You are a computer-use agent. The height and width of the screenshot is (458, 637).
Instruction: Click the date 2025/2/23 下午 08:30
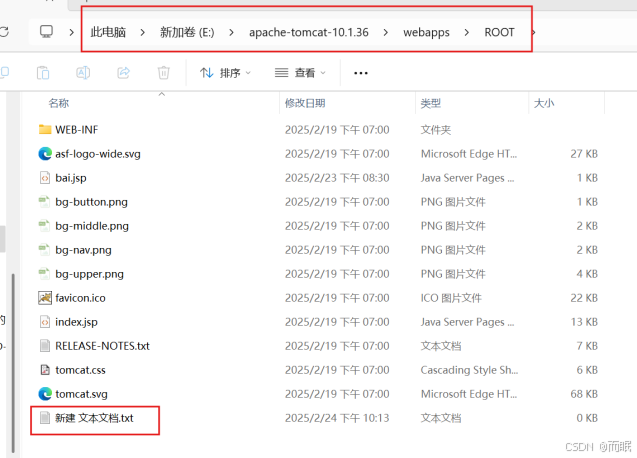click(x=337, y=178)
